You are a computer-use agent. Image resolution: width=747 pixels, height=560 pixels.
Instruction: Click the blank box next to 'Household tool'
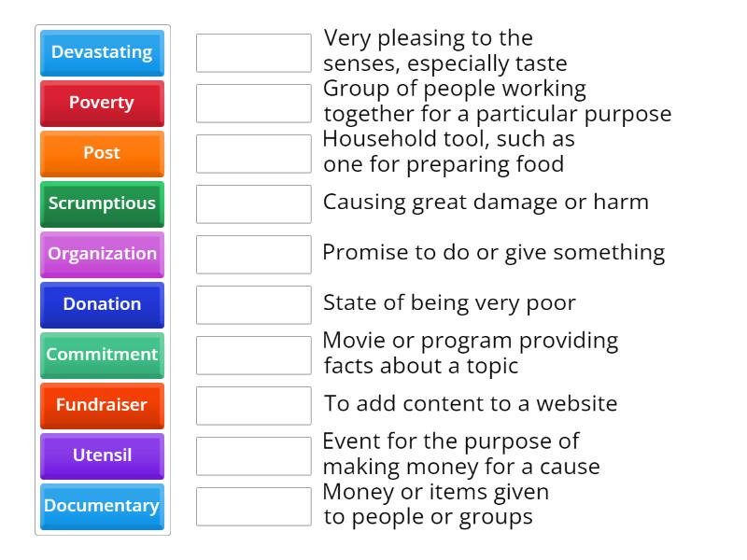pos(254,154)
